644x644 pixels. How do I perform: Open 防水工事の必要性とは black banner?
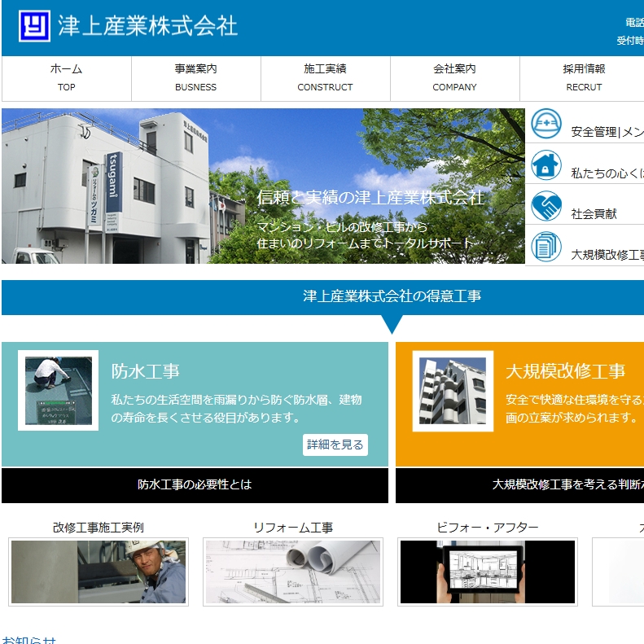pos(195,485)
